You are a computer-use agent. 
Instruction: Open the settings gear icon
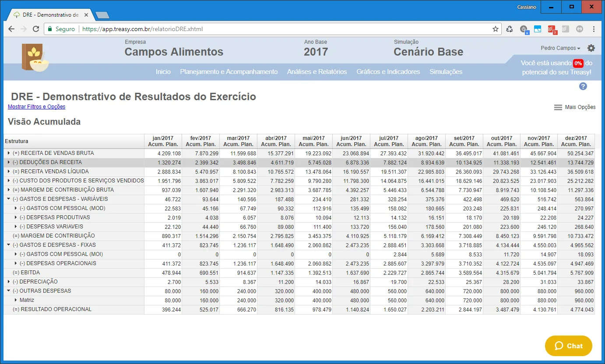pos(591,48)
